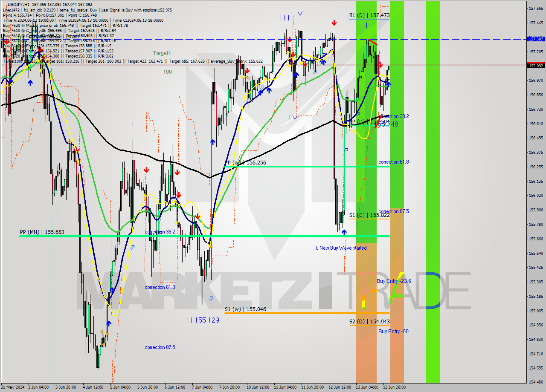The height and width of the screenshot is (392, 546).
Task: Click the 155.900 price axis value
Action: tap(536, 210)
